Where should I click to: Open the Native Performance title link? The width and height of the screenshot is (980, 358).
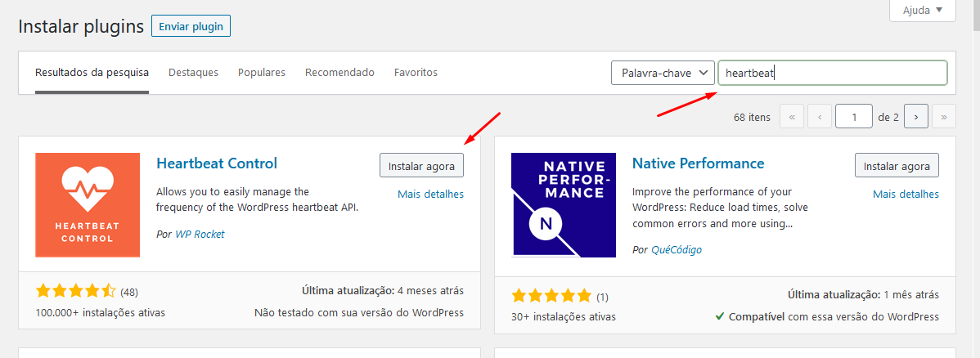(x=698, y=163)
